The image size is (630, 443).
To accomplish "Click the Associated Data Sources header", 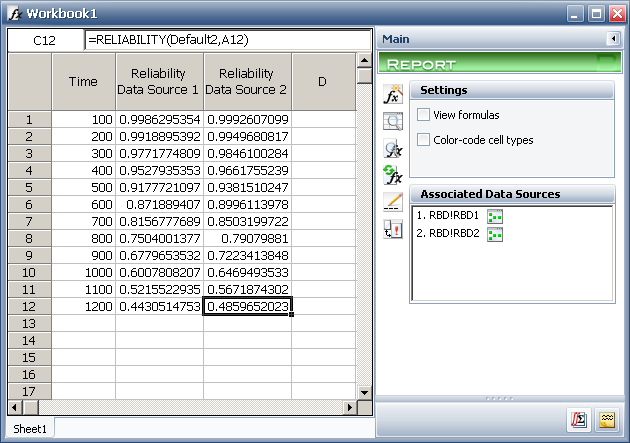I will point(512,194).
